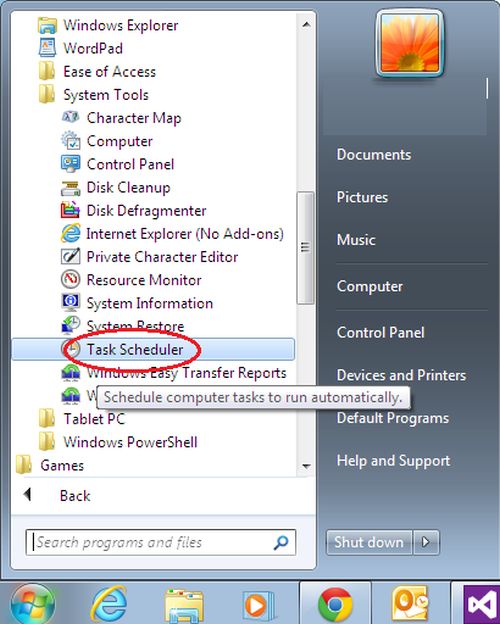This screenshot has height=624, width=500.
Task: Select the Character Map label
Action: [x=134, y=118]
